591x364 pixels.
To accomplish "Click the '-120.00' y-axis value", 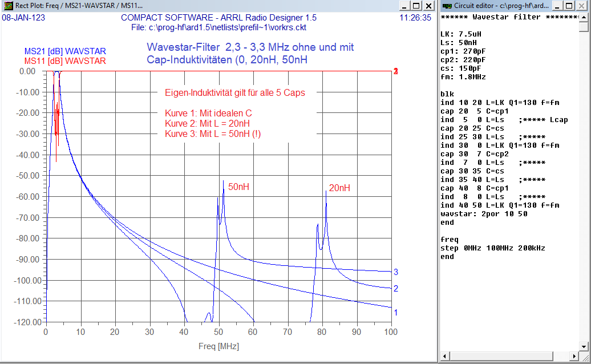I will 27,322.
